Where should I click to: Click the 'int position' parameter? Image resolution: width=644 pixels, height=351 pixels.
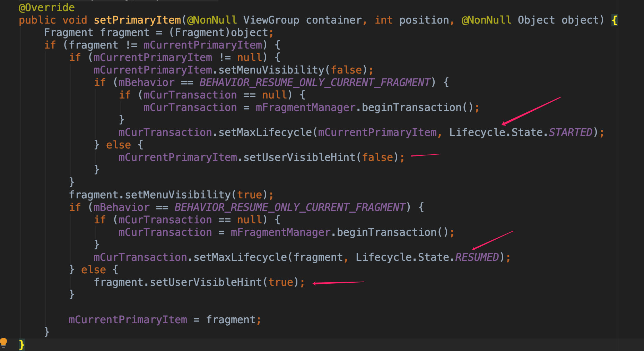tap(412, 20)
